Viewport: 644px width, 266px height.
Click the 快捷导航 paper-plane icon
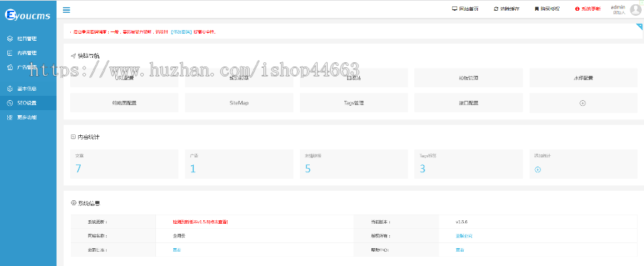(74, 56)
